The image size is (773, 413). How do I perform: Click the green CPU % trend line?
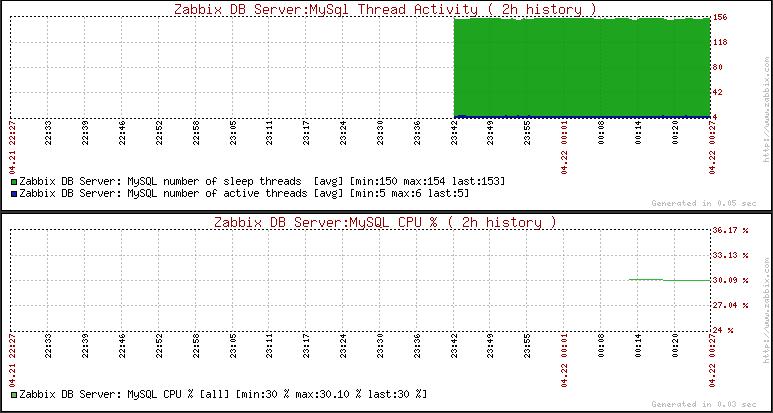[x=669, y=280]
